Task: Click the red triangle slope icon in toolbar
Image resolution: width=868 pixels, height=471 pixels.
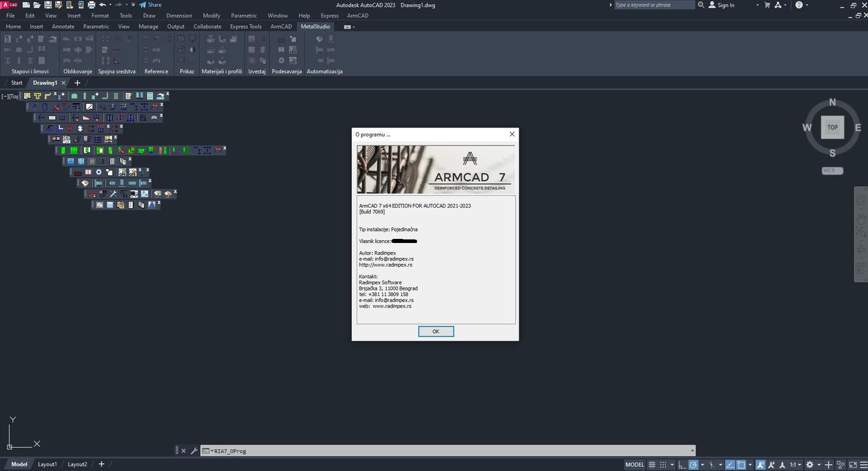Action: [x=86, y=117]
